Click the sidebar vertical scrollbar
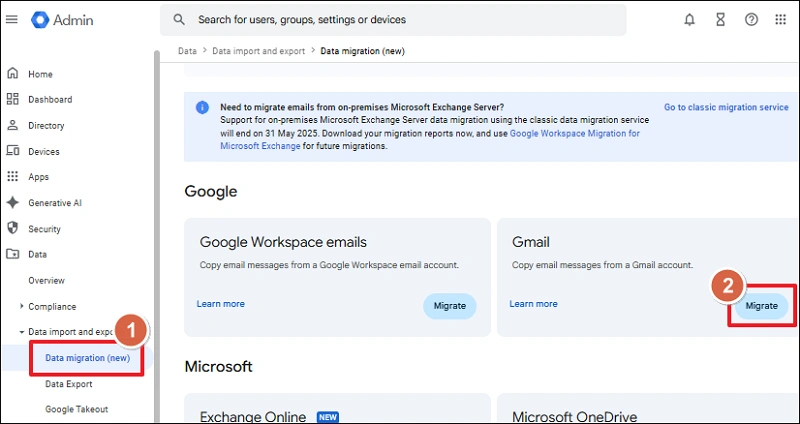The width and height of the screenshot is (800, 424). [157, 235]
